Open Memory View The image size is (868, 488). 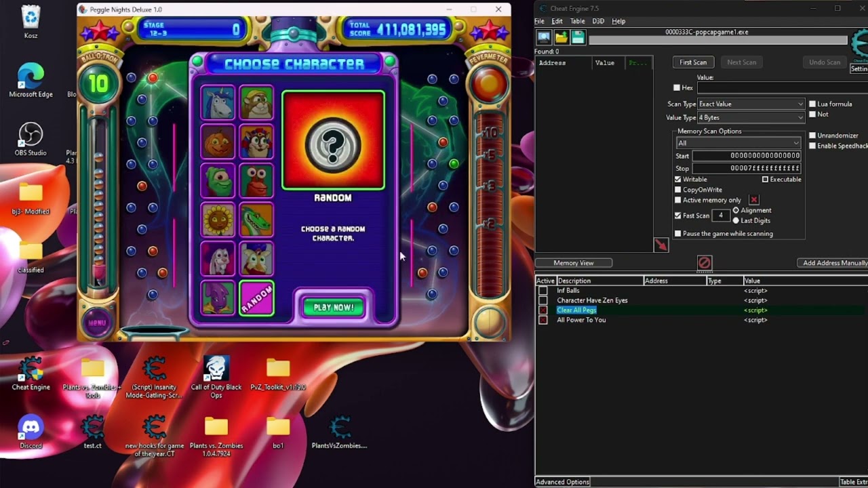coord(574,263)
